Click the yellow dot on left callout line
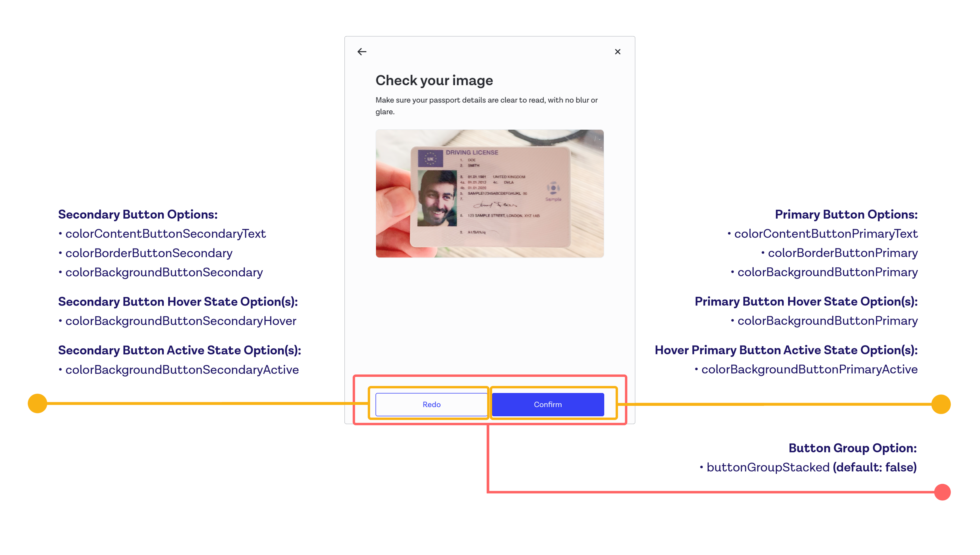 click(x=37, y=403)
